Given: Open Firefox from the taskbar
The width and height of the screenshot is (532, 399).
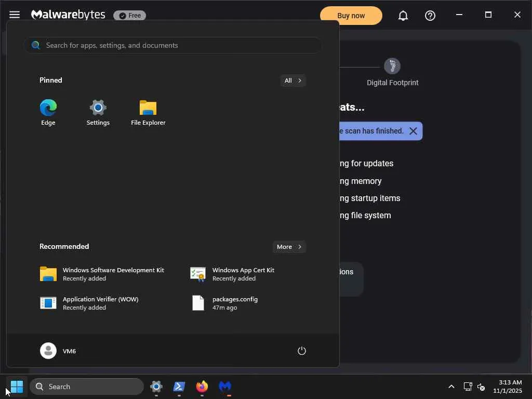Looking at the screenshot, I should click(202, 387).
